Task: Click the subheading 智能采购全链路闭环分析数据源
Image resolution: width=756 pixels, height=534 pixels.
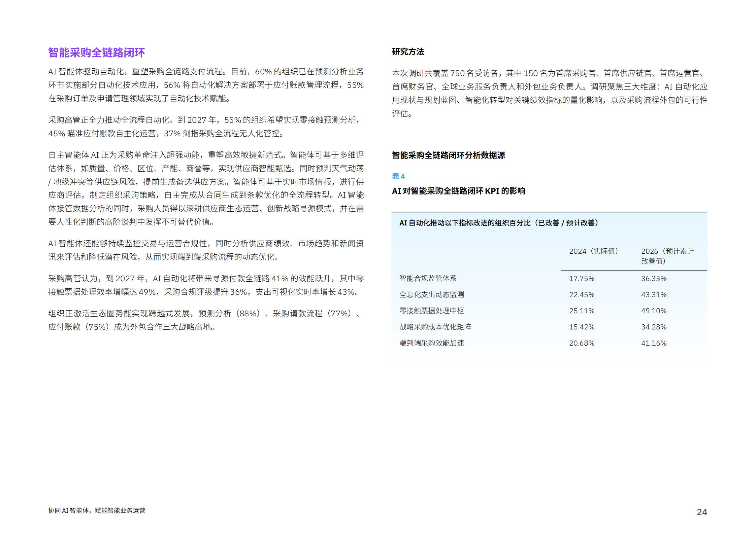Action: 448,155
